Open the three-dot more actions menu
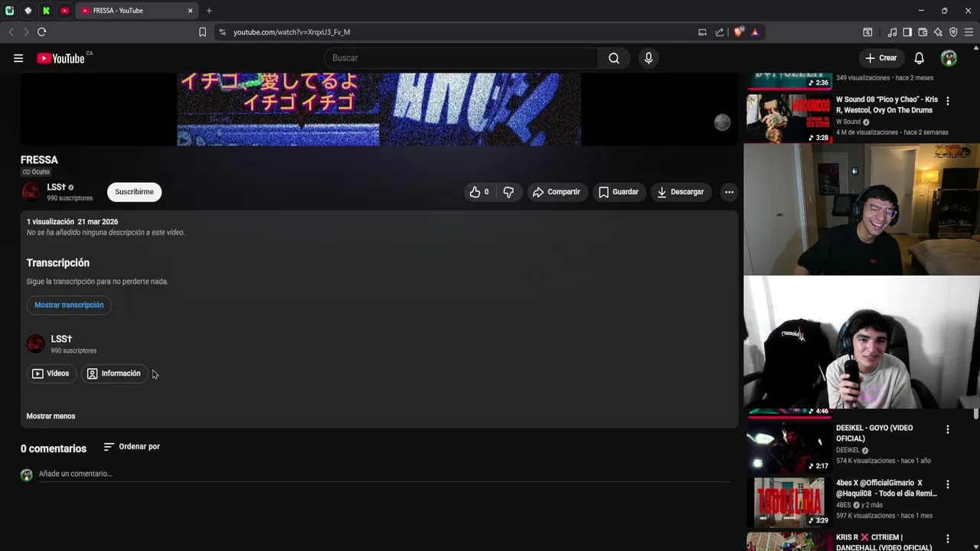Image resolution: width=980 pixels, height=551 pixels. tap(730, 192)
